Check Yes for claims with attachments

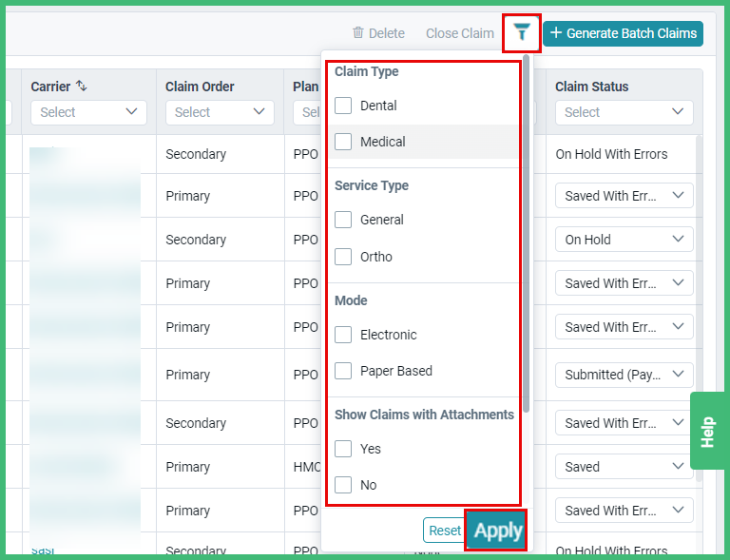coord(343,449)
